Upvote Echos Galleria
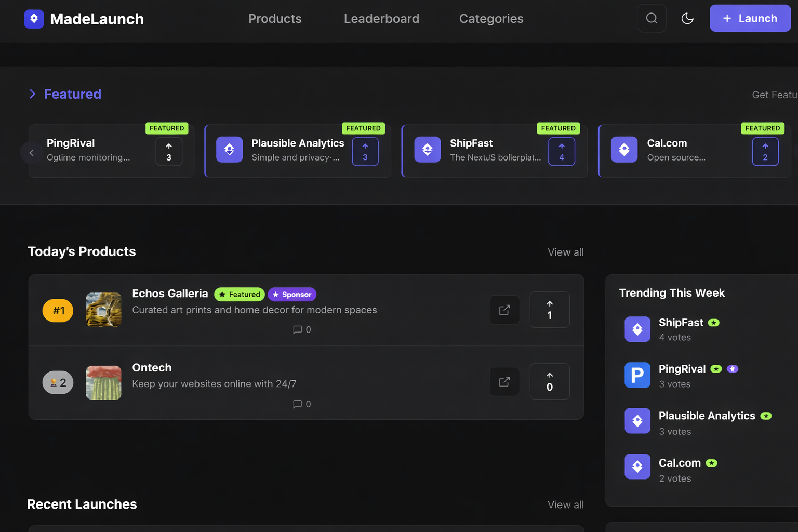Screen dimensions: 798x532 coord(549,310)
